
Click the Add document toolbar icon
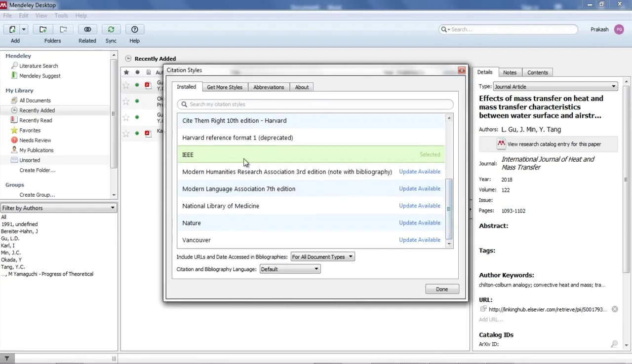[12, 30]
